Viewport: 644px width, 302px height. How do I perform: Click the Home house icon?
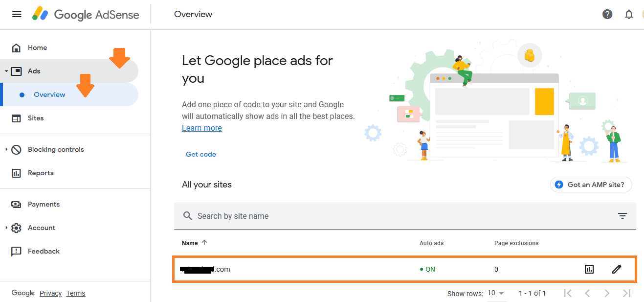[x=16, y=47]
